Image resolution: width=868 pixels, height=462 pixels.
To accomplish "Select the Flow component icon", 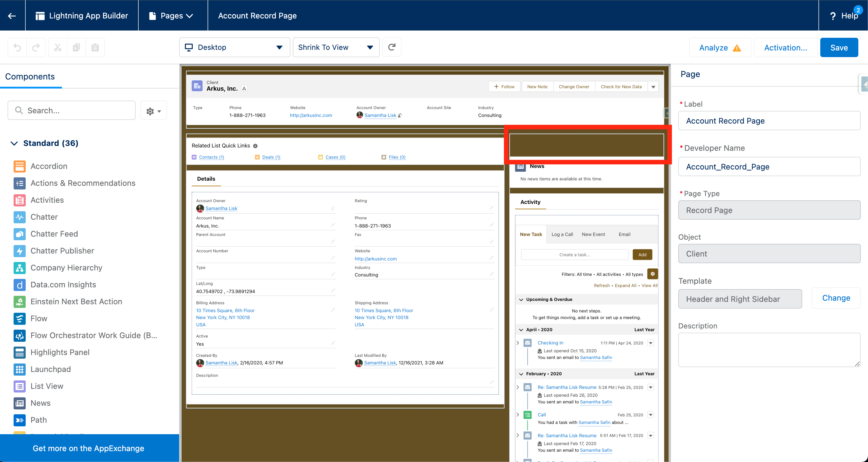I will point(20,318).
